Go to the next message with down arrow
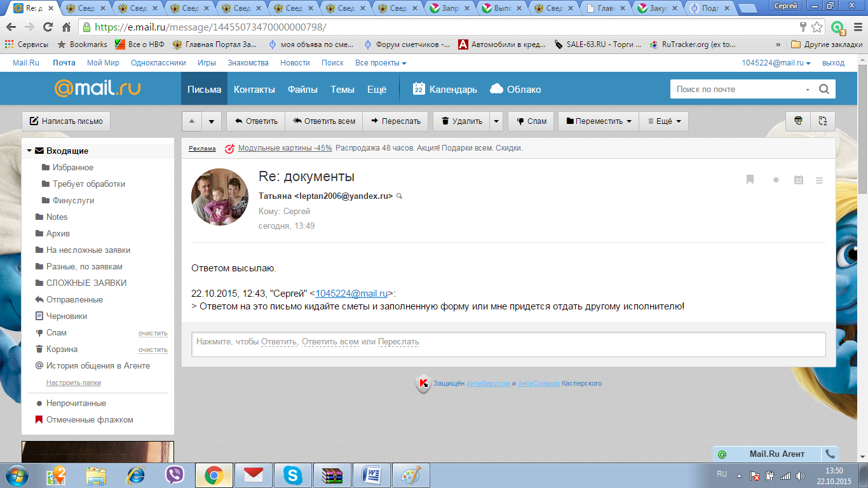Image resolution: width=868 pixels, height=488 pixels. pyautogui.click(x=212, y=121)
